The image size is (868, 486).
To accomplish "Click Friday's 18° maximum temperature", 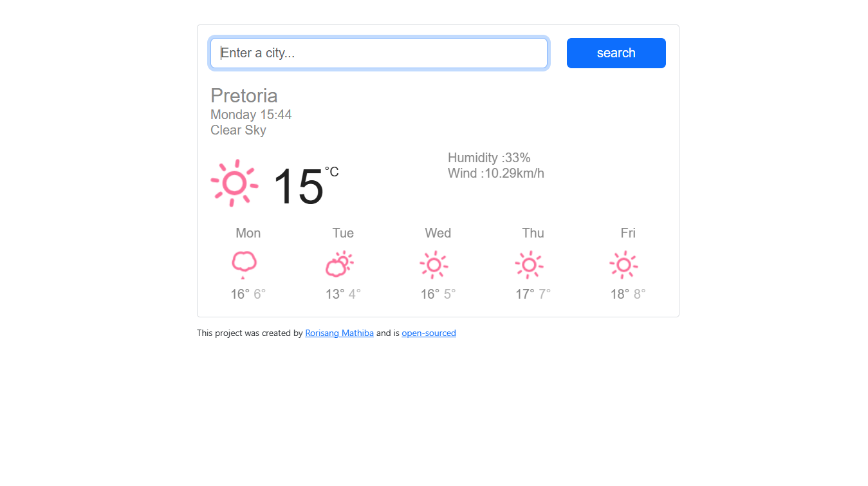I will (x=620, y=294).
